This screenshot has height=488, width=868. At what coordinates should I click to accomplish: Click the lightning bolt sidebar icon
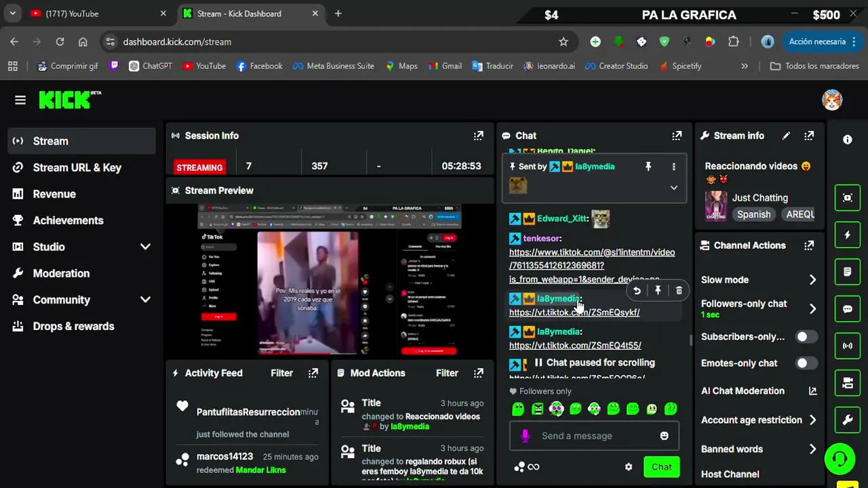pyautogui.click(x=848, y=235)
